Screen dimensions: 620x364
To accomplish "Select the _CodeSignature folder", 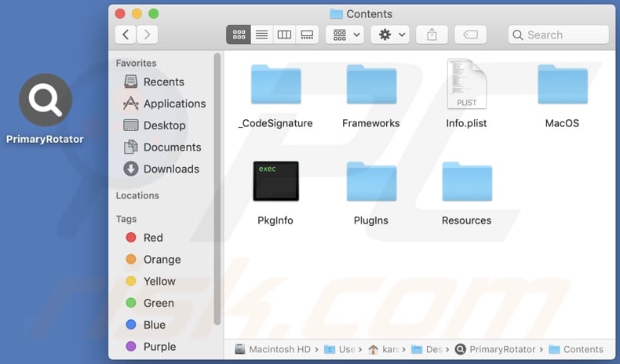I will [x=276, y=85].
